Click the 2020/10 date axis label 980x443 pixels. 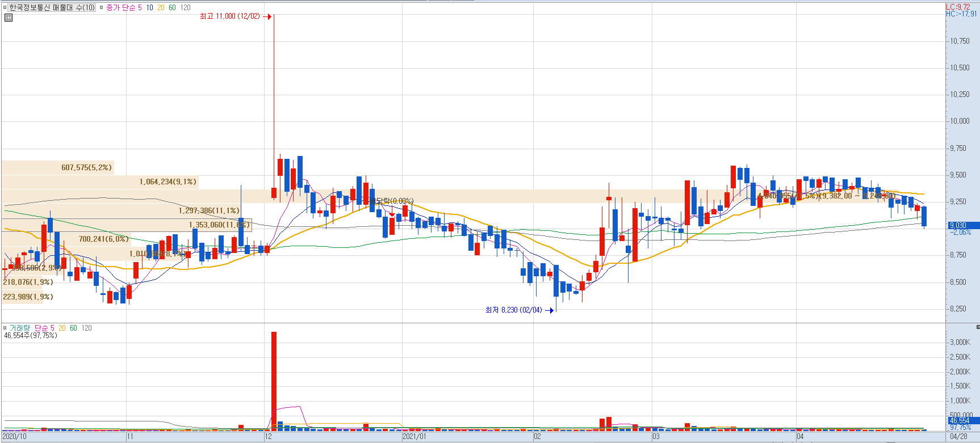(14, 436)
